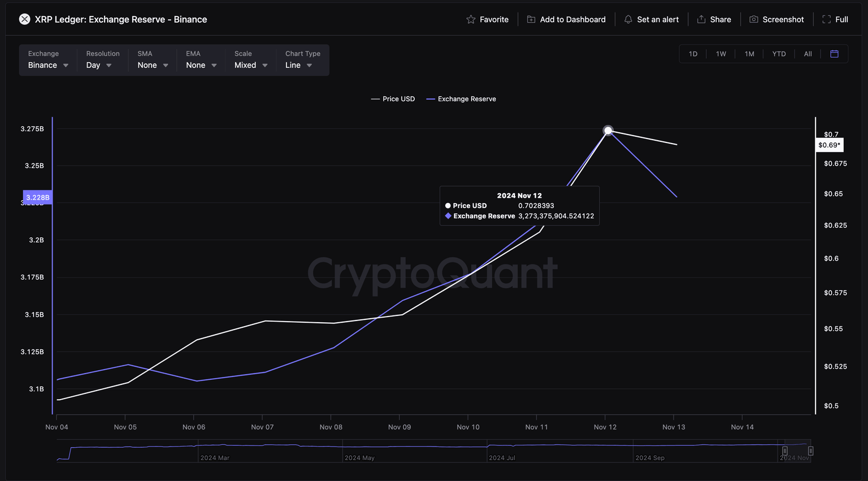Toggle the Exchange Reserve legend series
Image resolution: width=868 pixels, height=481 pixels.
click(461, 99)
